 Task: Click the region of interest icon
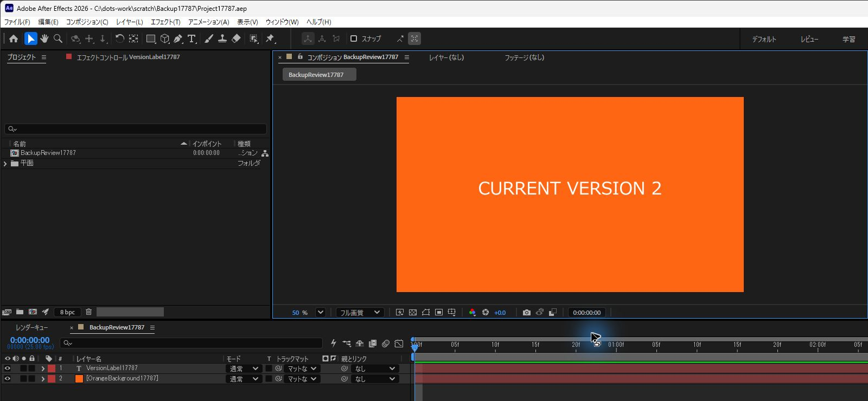click(x=439, y=312)
